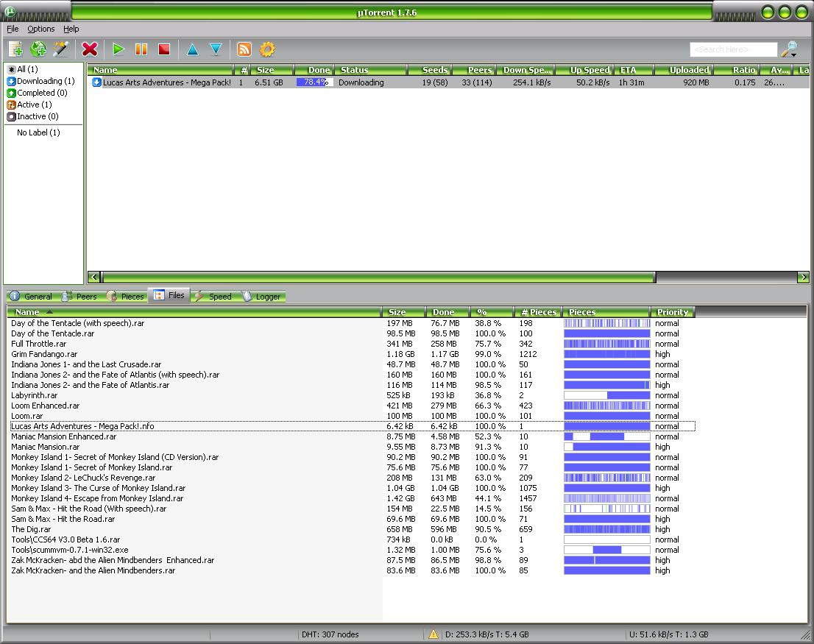
Task: Open the Options menu
Action: click(x=41, y=29)
